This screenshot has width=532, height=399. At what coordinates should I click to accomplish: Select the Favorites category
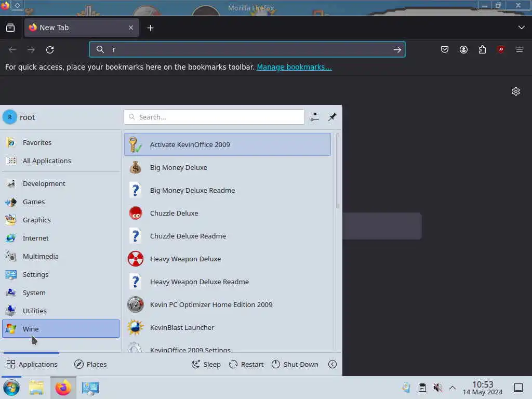click(61, 142)
